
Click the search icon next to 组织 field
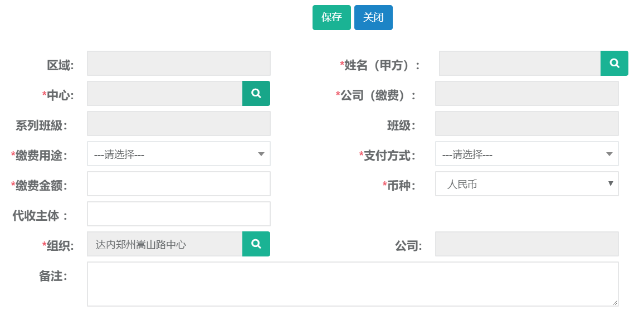click(x=256, y=244)
